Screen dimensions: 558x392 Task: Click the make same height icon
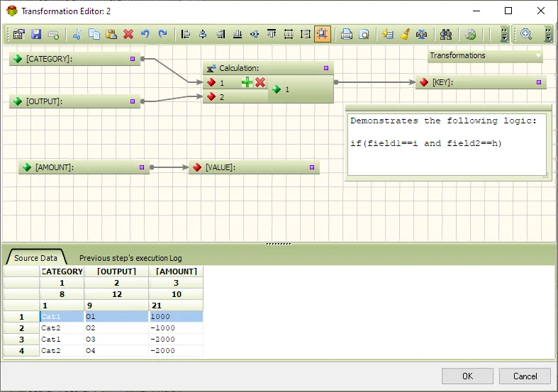click(306, 34)
